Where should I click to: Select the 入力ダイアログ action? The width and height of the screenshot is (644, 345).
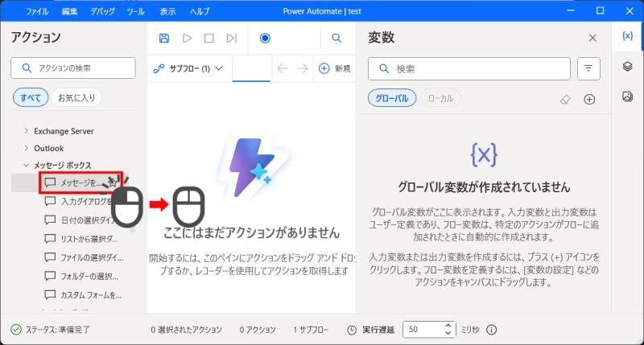pos(79,201)
